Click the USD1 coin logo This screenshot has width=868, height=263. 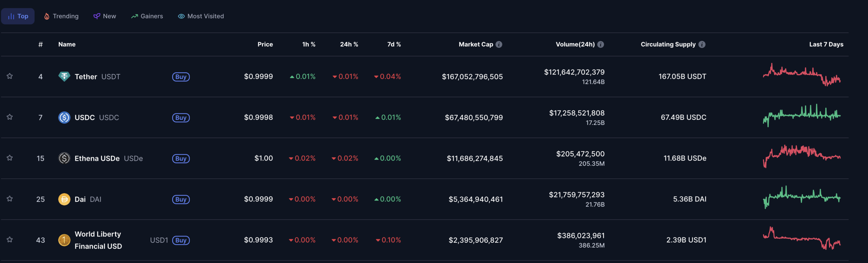click(x=64, y=240)
